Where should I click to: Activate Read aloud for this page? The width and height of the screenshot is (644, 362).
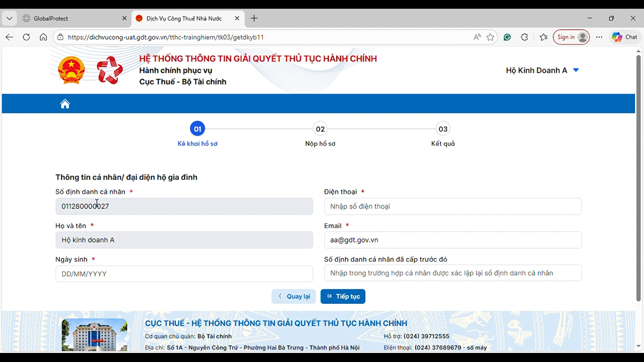click(477, 37)
